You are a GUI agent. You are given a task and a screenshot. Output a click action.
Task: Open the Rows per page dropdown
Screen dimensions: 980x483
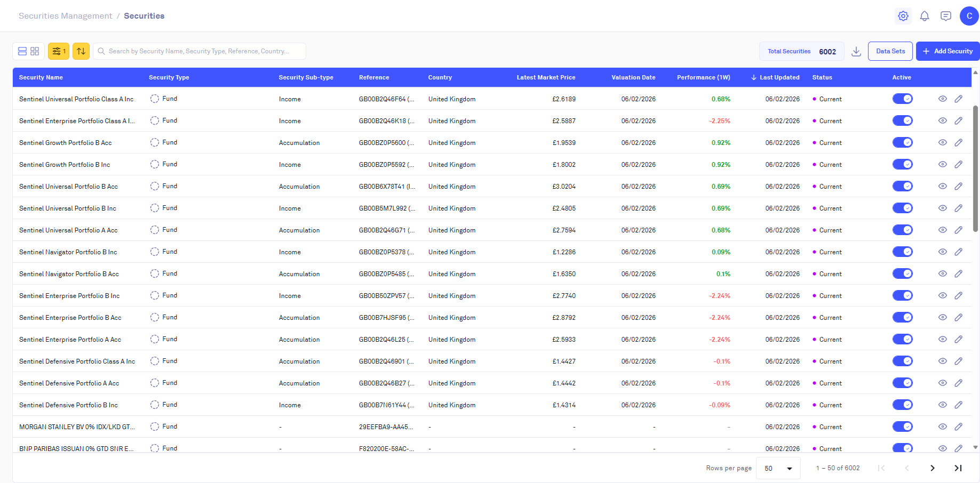coord(778,468)
